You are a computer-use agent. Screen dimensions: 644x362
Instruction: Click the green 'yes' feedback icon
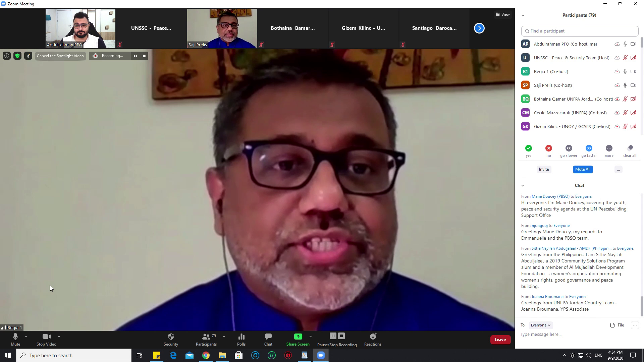(528, 148)
